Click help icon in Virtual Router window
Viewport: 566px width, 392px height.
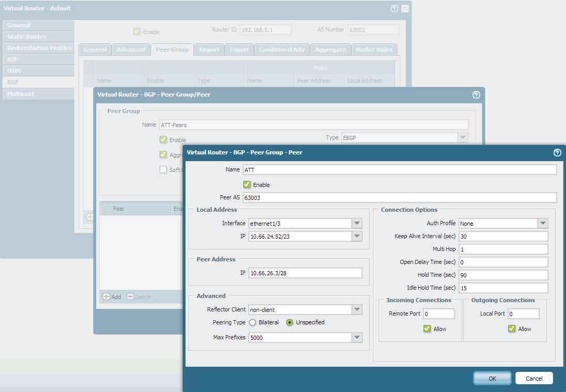(395, 8)
